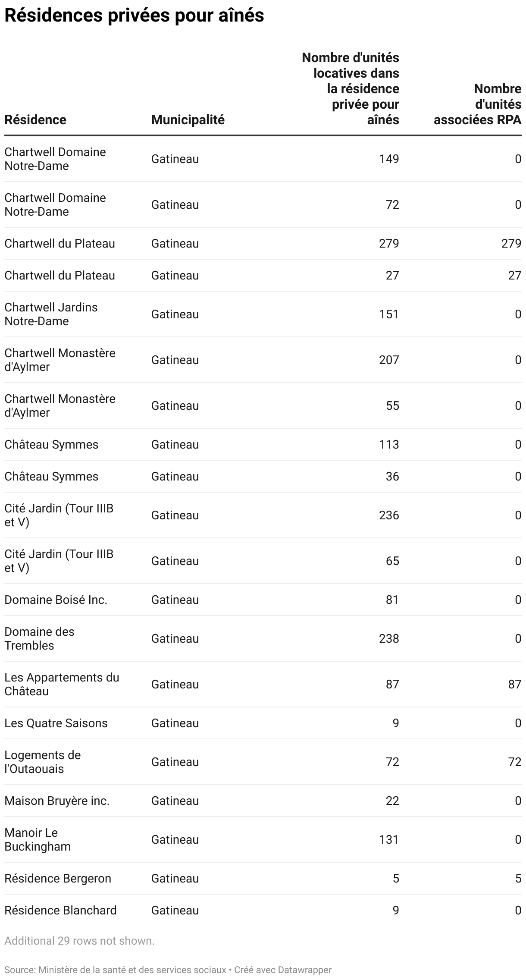Screen dimensions: 526x980
Task: Click the Nombre d'unités locatives column header
Action: coord(350,88)
